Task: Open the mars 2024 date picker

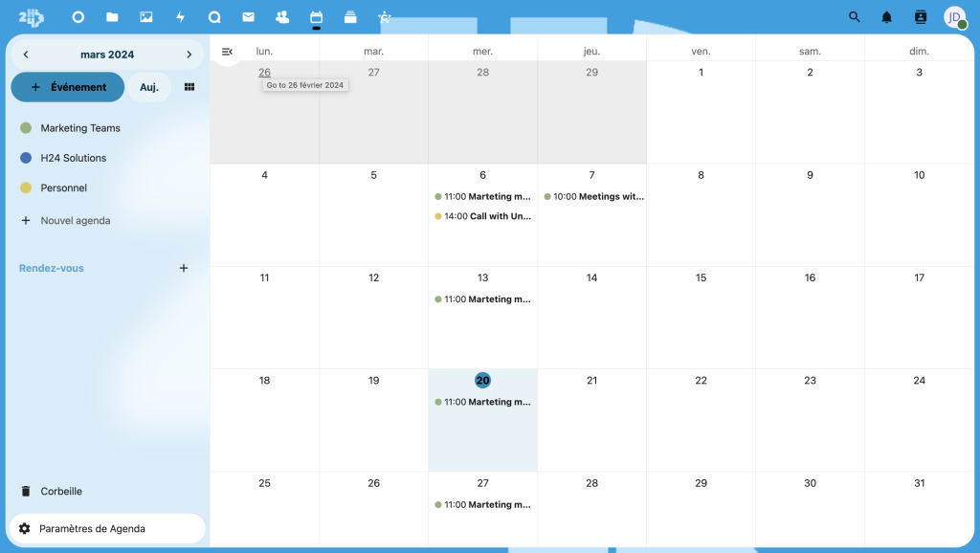Action: coord(107,55)
